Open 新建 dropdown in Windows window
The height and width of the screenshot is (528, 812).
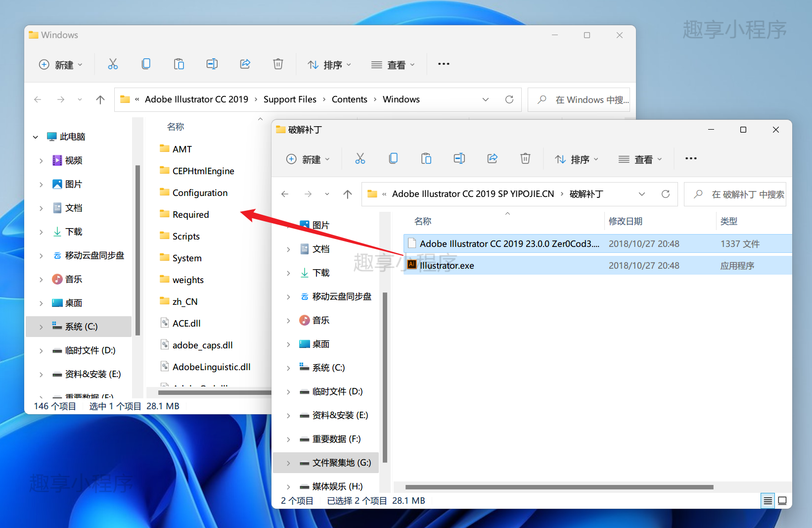61,65
